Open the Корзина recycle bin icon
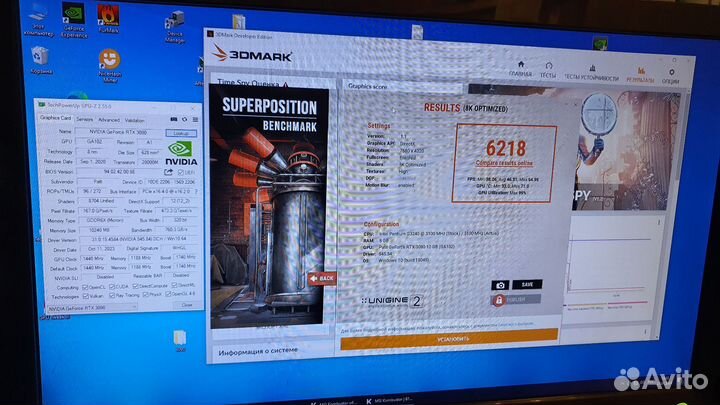The image size is (720, 405). click(x=41, y=60)
